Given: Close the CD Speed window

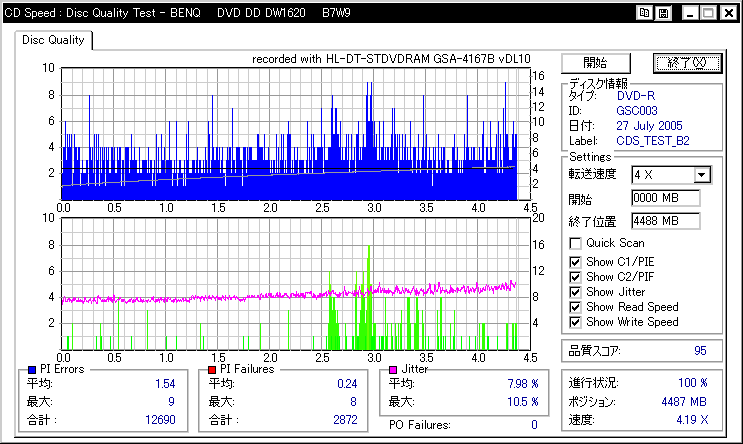Looking at the screenshot, I should click(729, 13).
